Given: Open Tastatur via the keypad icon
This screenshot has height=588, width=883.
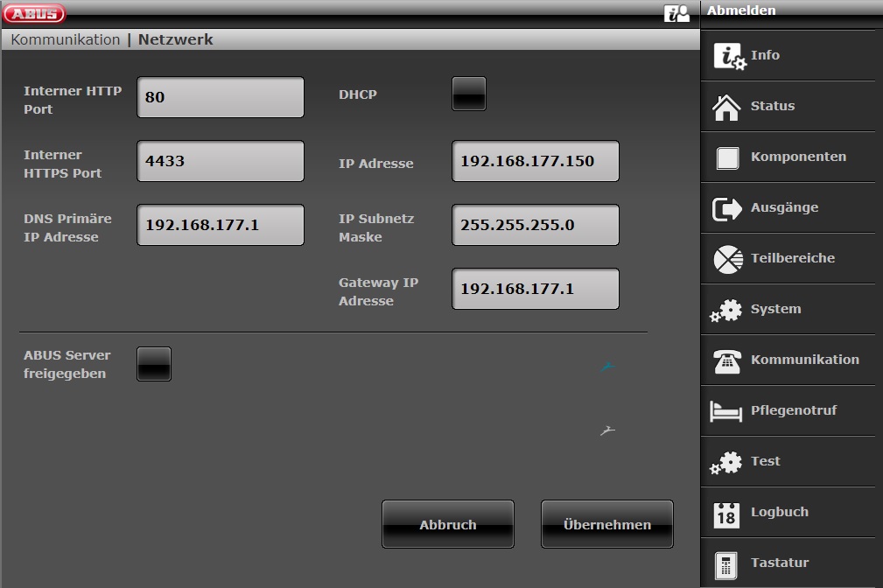Looking at the screenshot, I should click(x=726, y=563).
